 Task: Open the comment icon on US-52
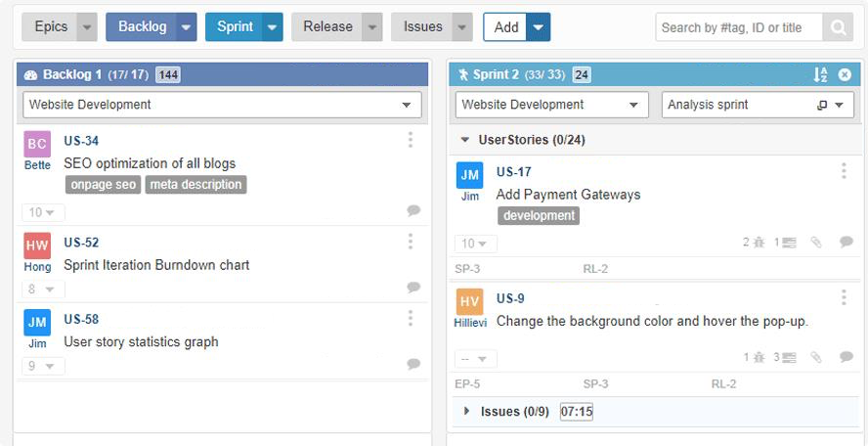pos(413,288)
